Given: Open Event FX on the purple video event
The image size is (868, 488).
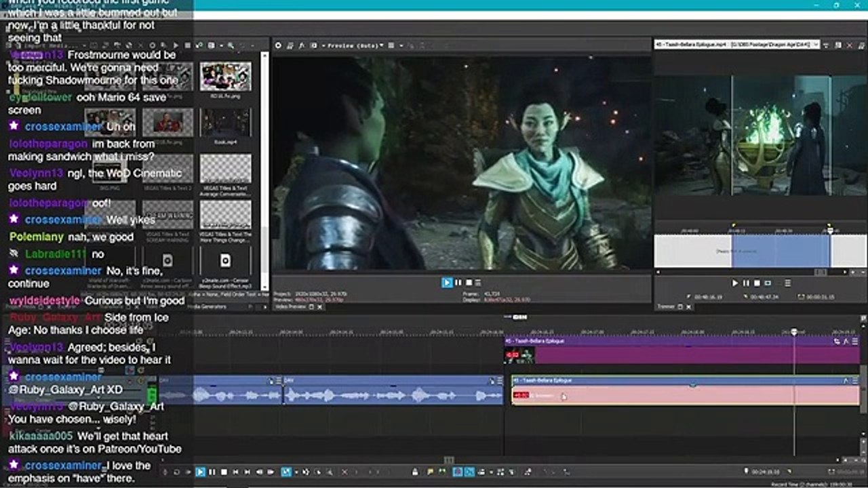Looking at the screenshot, I should pos(847,342).
